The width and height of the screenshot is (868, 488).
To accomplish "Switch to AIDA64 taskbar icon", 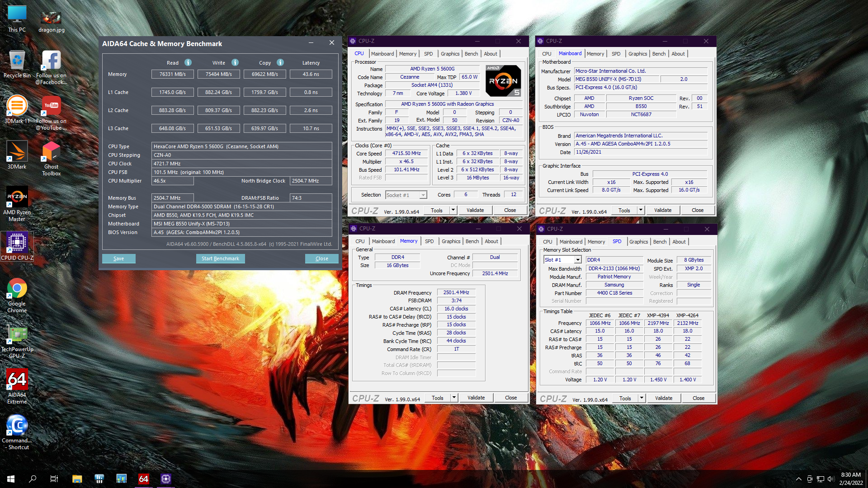I will click(x=143, y=479).
